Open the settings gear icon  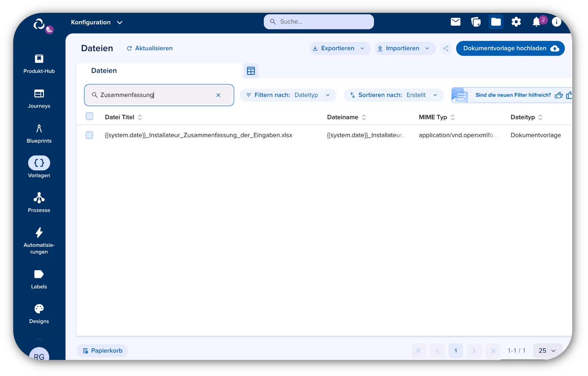pos(516,22)
